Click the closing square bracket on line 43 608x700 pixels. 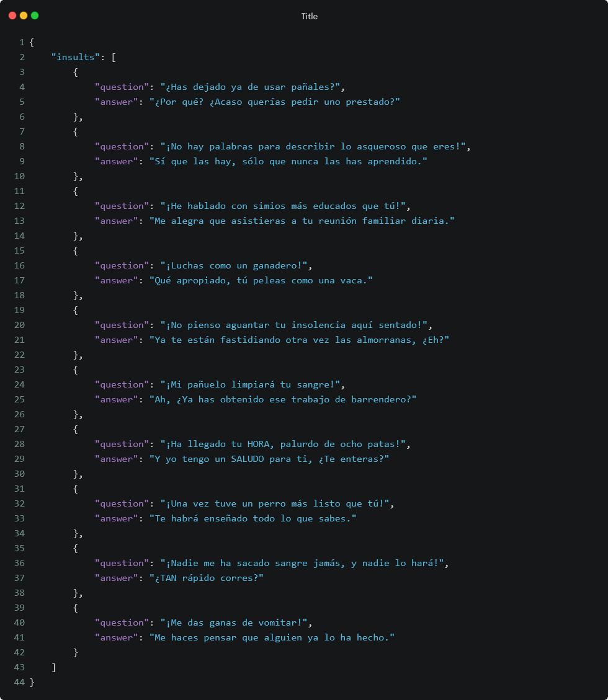point(53,667)
